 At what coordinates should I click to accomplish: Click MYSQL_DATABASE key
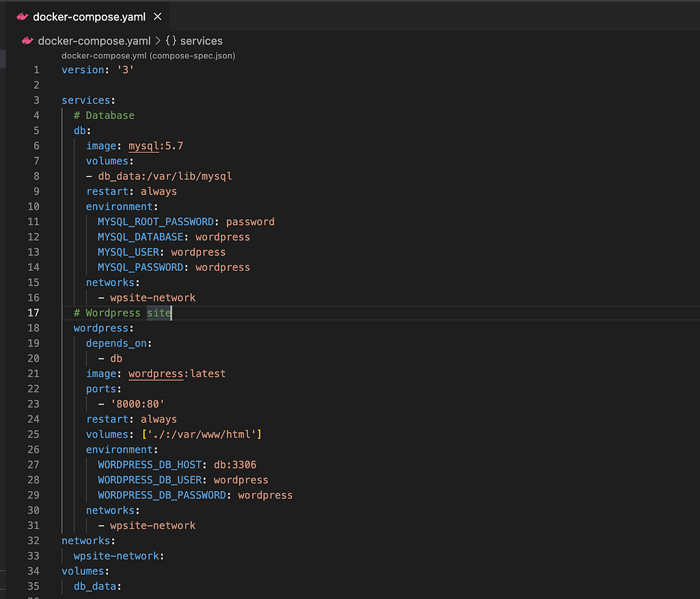click(140, 237)
